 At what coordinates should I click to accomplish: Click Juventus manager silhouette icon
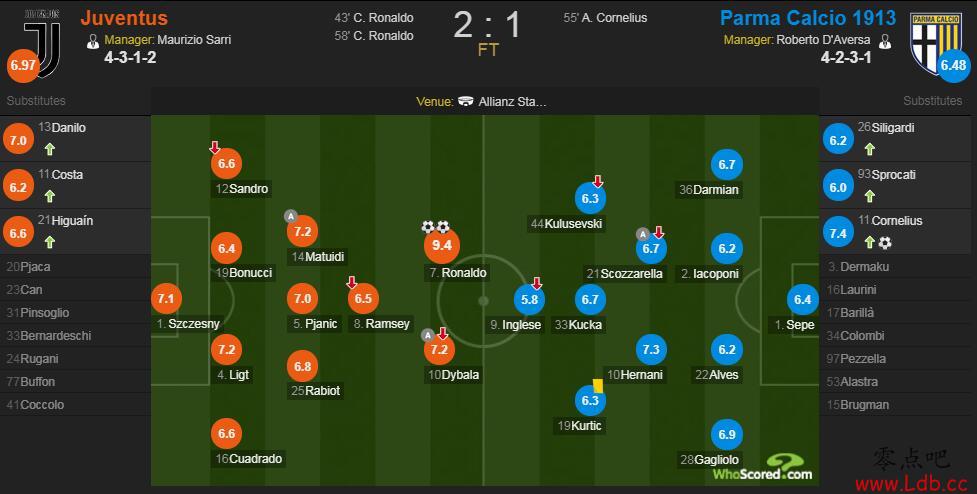tap(93, 42)
